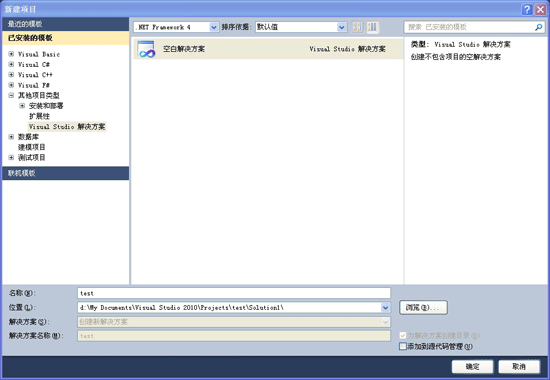This screenshot has height=380, width=550.
Task: Open the 联机模板 section
Action: tap(66, 173)
